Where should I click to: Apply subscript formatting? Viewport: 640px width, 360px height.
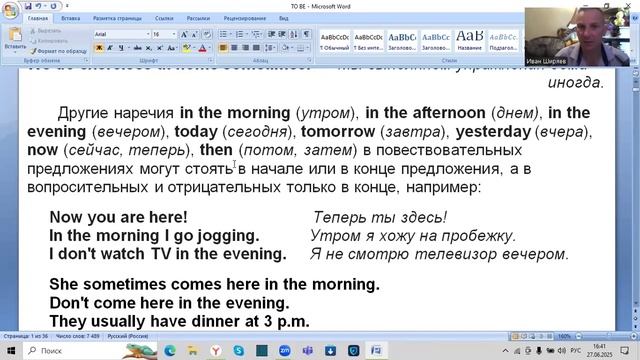tap(149, 48)
